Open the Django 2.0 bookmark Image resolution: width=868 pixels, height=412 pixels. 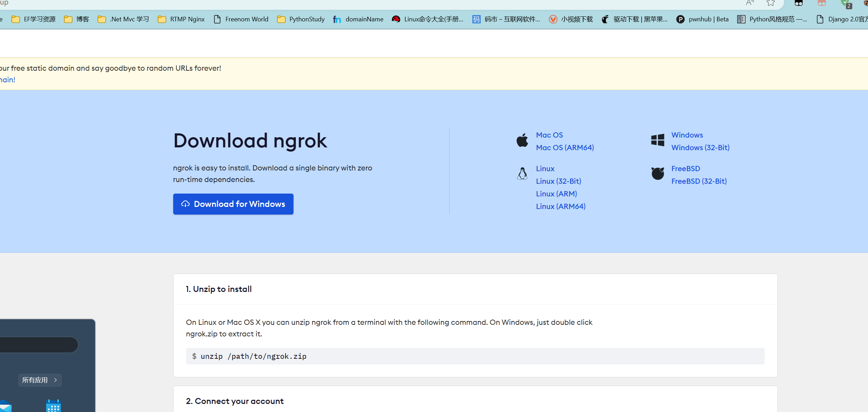tap(842, 19)
